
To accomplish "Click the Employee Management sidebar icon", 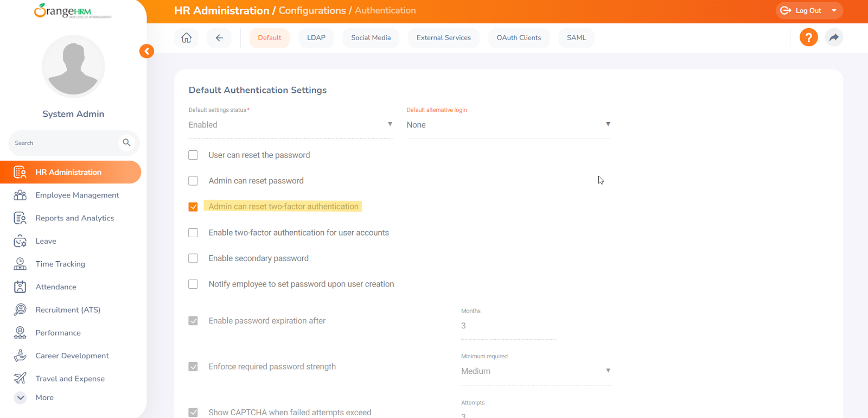I will click(x=20, y=195).
